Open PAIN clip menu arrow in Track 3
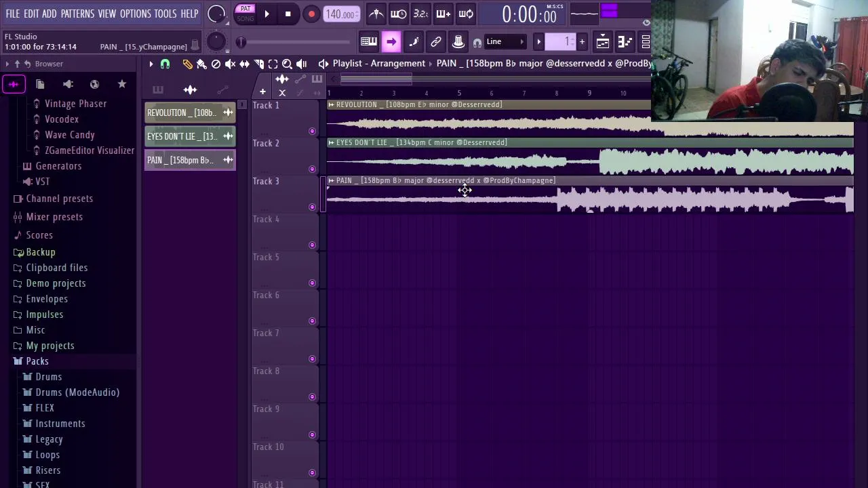The width and height of the screenshot is (868, 488). pyautogui.click(x=331, y=180)
